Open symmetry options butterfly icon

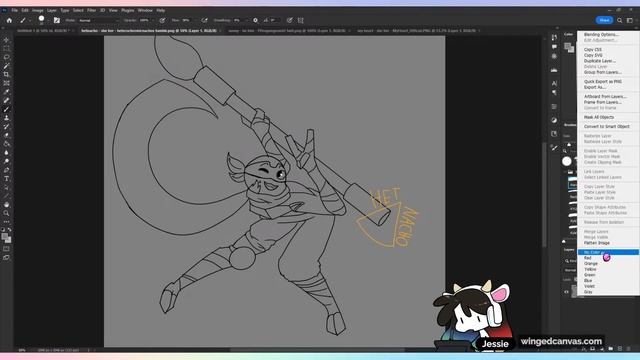point(301,20)
